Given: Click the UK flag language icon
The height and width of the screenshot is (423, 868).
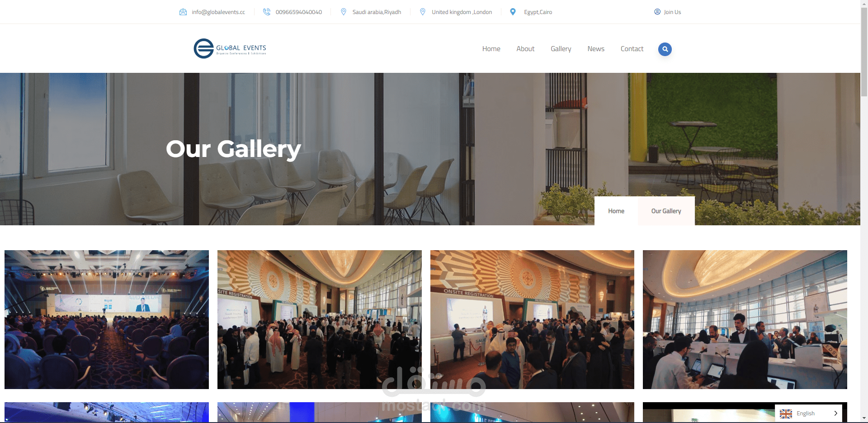Looking at the screenshot, I should [786, 413].
